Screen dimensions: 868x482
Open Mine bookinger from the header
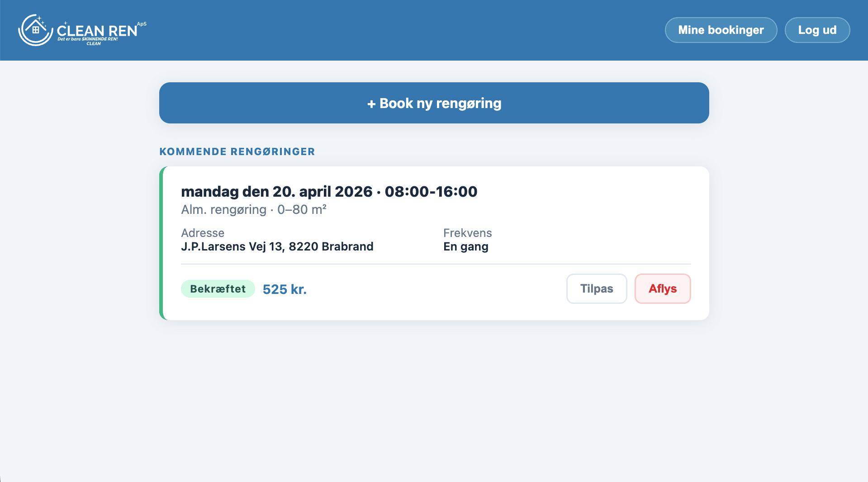tap(721, 30)
